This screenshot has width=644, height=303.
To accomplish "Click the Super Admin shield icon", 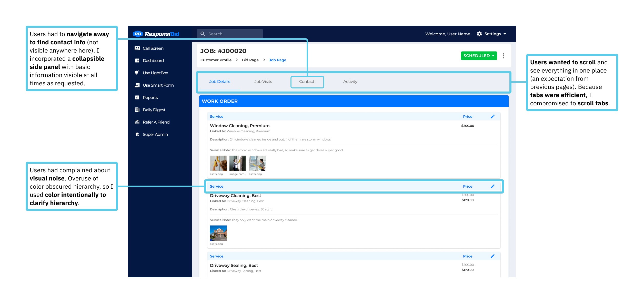I will coord(137,134).
